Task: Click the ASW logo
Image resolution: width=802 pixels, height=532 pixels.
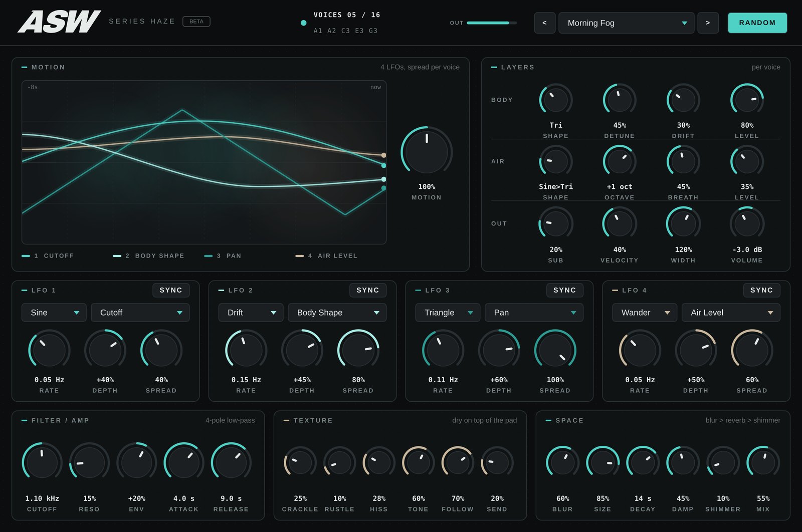Action: click(59, 22)
